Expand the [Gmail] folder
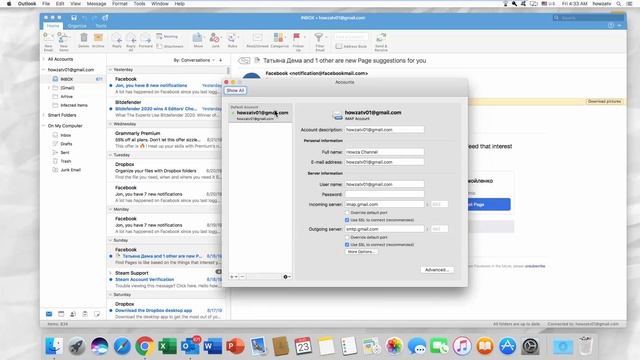The width and height of the screenshot is (640, 360). 49,88
